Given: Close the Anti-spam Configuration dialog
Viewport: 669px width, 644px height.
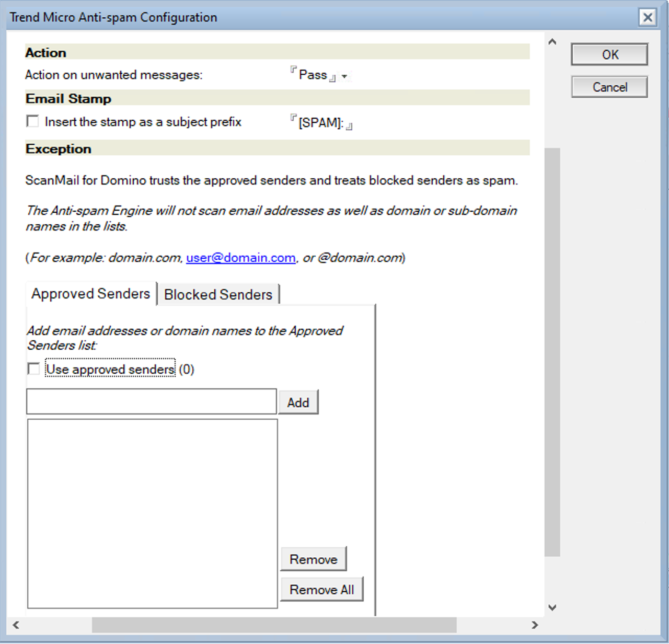Looking at the screenshot, I should (648, 17).
